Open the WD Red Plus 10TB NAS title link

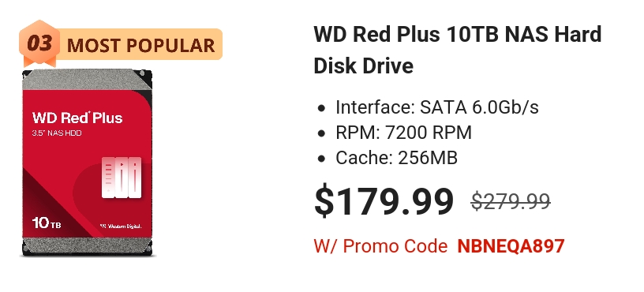pyautogui.click(x=458, y=50)
